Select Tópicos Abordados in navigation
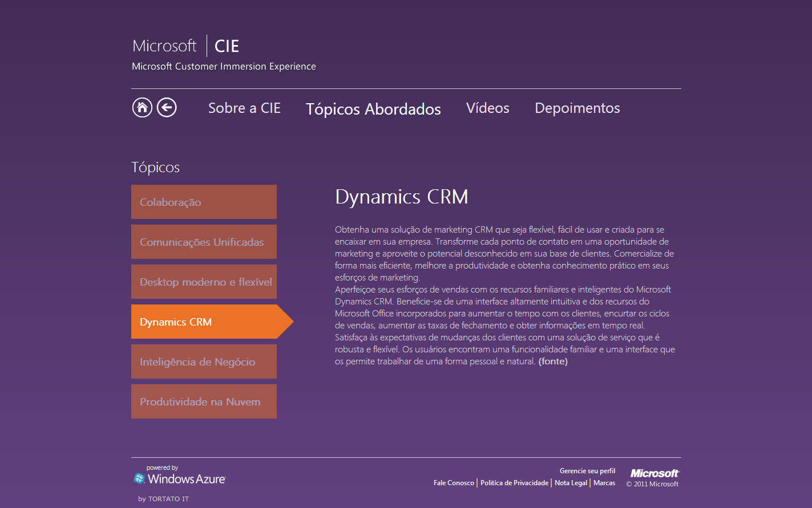This screenshot has height=508, width=812. (x=373, y=109)
